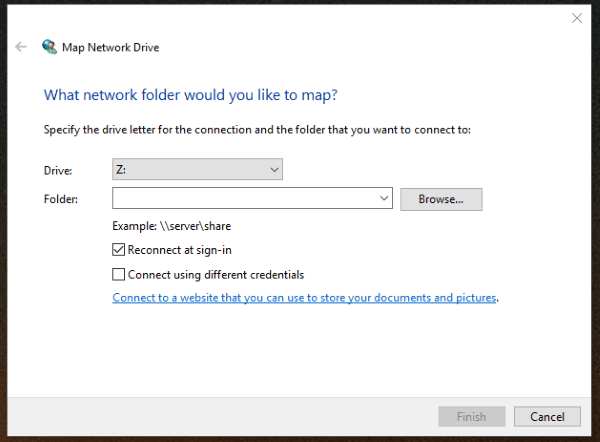Click the 'Reconnect at sign-in' label text
This screenshot has height=442, width=600.
coord(180,250)
